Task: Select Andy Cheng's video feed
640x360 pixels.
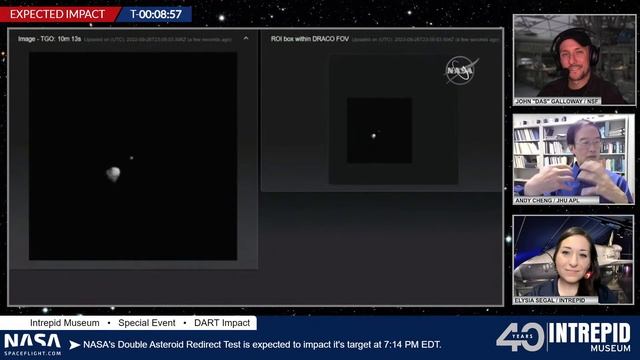Action: point(573,159)
